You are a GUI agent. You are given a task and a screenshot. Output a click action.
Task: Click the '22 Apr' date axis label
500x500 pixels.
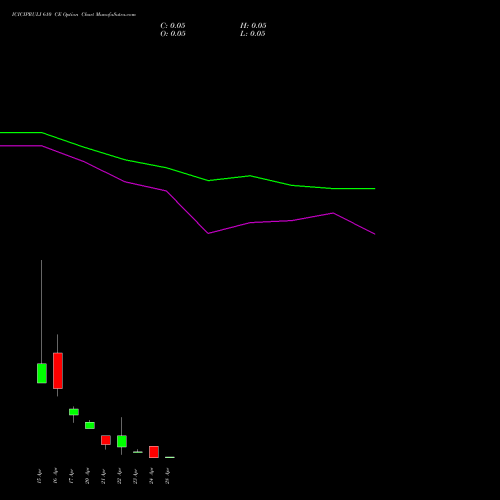pyautogui.click(x=119, y=476)
